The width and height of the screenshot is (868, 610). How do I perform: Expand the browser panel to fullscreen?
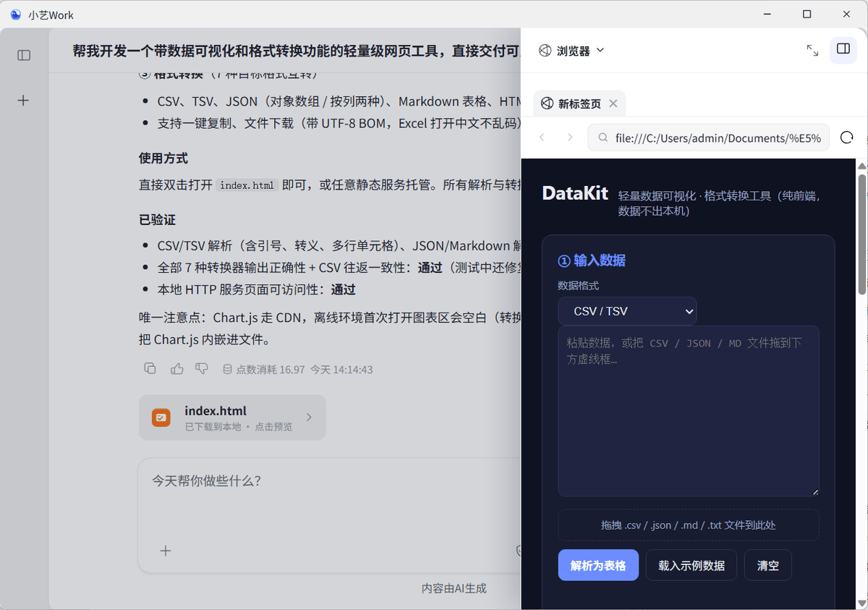pos(812,50)
